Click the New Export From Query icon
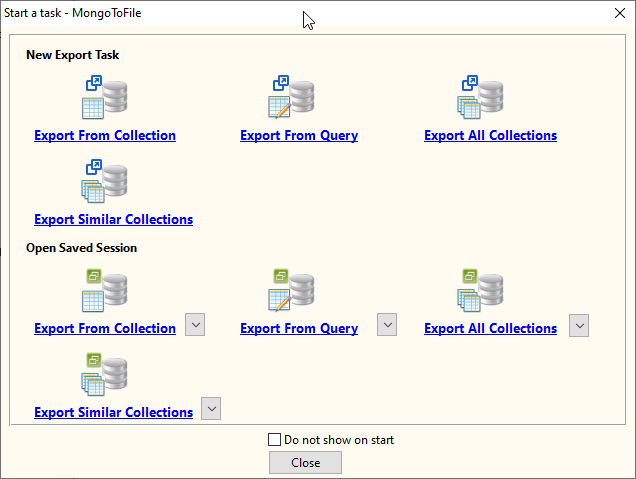Viewport: 636px width, 479px height. pos(291,98)
